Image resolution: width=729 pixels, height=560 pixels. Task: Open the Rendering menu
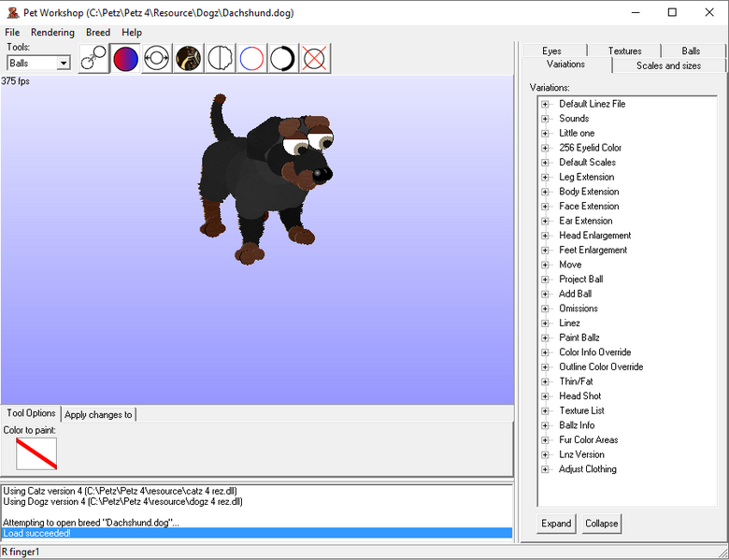coord(52,33)
